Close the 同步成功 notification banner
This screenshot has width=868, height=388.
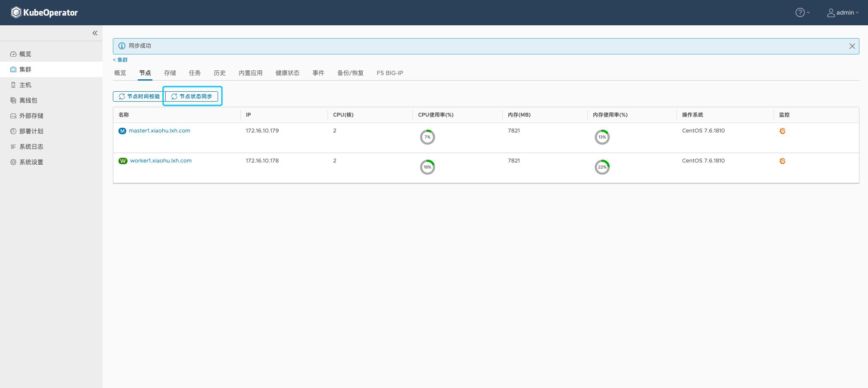(852, 46)
